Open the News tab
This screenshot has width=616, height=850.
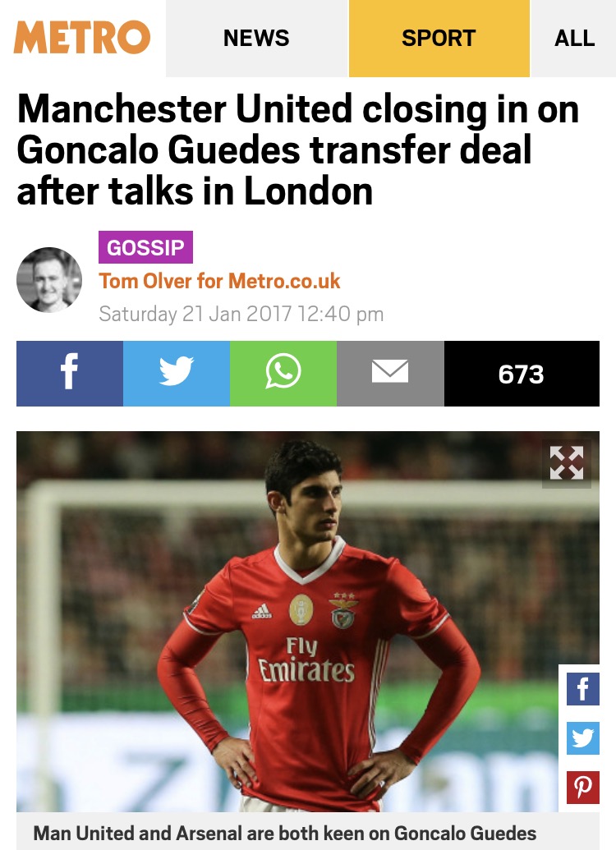(x=256, y=38)
